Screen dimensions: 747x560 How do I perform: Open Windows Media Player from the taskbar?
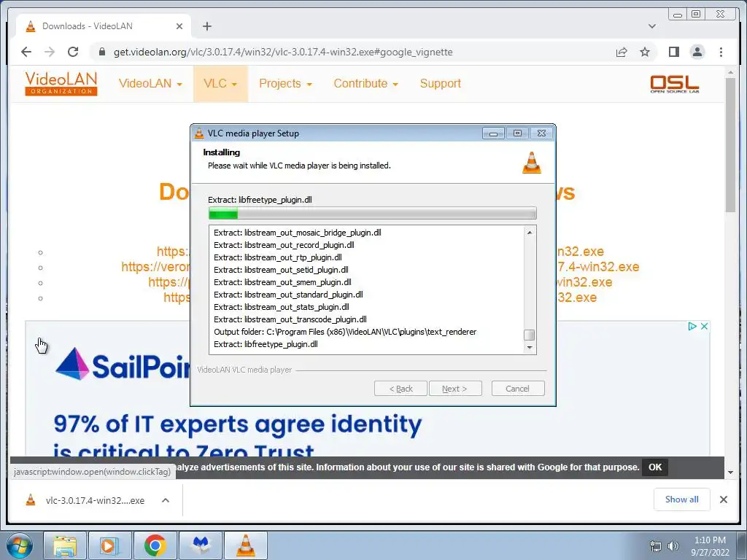click(109, 545)
